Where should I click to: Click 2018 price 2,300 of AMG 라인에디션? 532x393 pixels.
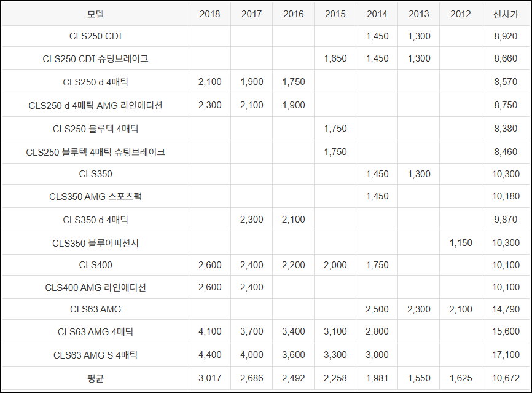[x=209, y=105]
